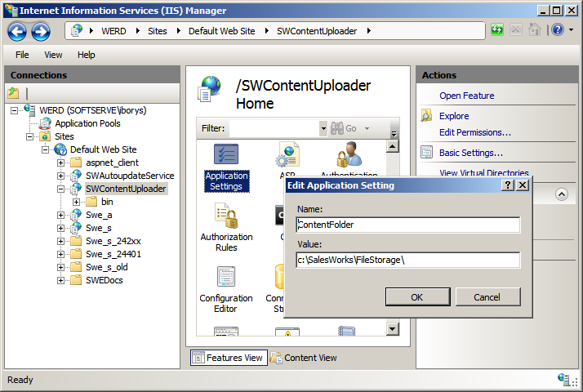Open the Filter combo box dropdown
This screenshot has height=392, width=583.
tap(323, 128)
